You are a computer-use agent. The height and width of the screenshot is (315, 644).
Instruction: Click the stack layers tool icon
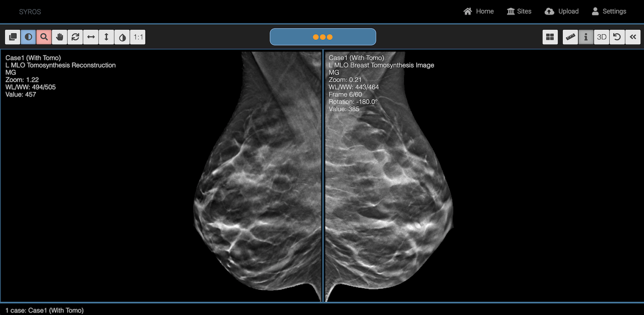coord(13,37)
